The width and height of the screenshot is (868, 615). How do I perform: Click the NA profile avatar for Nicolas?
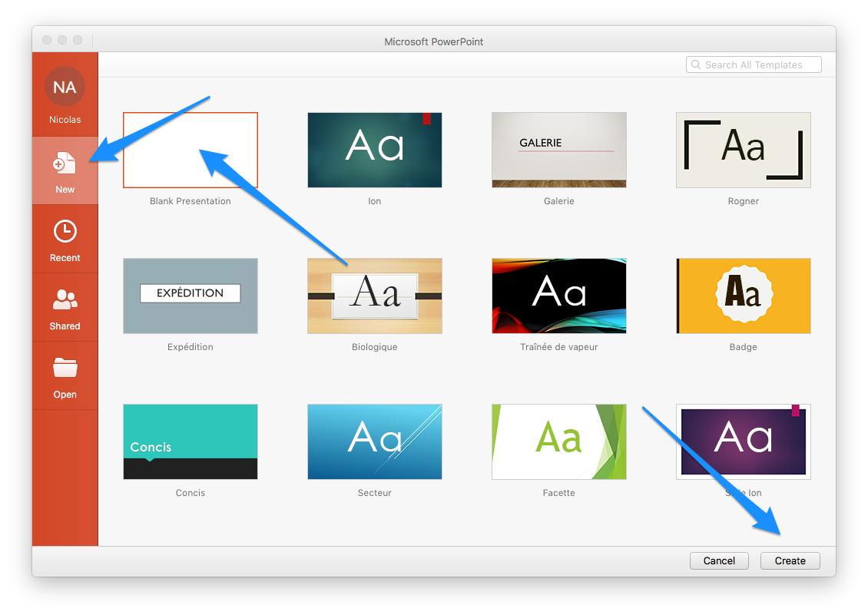pyautogui.click(x=65, y=87)
